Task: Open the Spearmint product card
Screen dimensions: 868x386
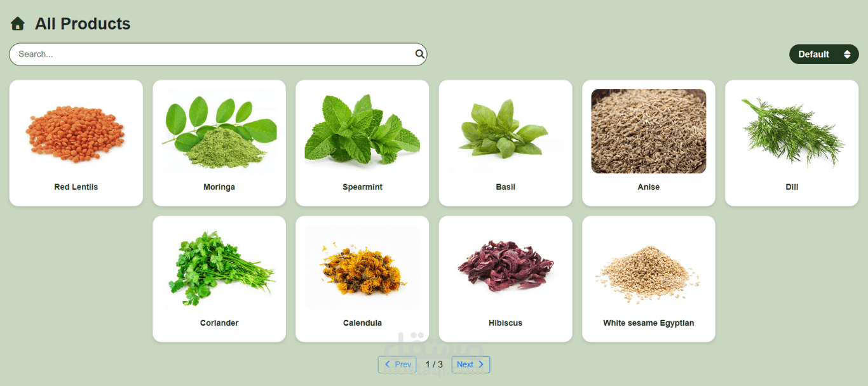Action: (x=362, y=143)
